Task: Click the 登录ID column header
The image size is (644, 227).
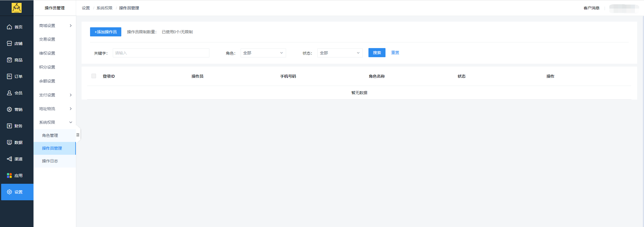Action: pyautogui.click(x=109, y=76)
